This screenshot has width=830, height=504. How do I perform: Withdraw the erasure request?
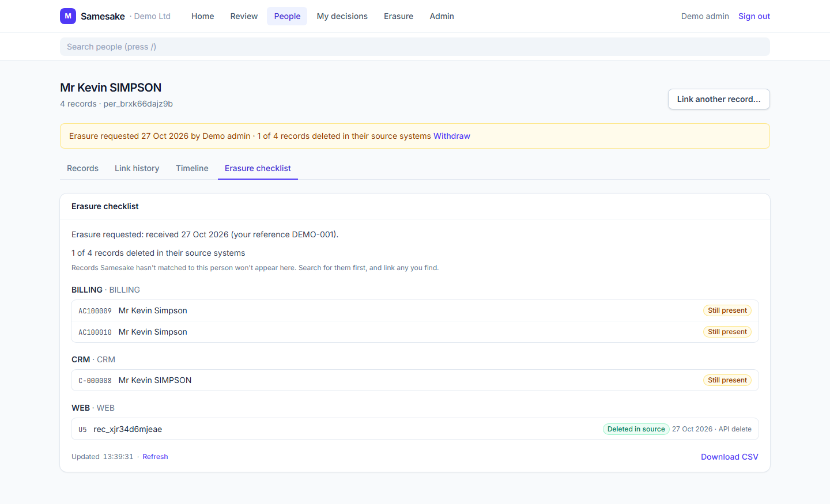452,136
